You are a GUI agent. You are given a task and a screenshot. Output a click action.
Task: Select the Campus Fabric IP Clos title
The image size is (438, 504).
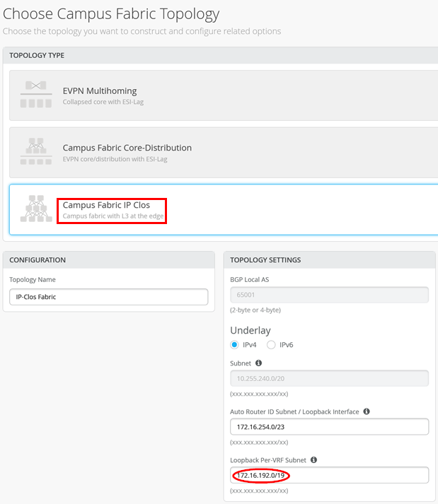tap(106, 205)
